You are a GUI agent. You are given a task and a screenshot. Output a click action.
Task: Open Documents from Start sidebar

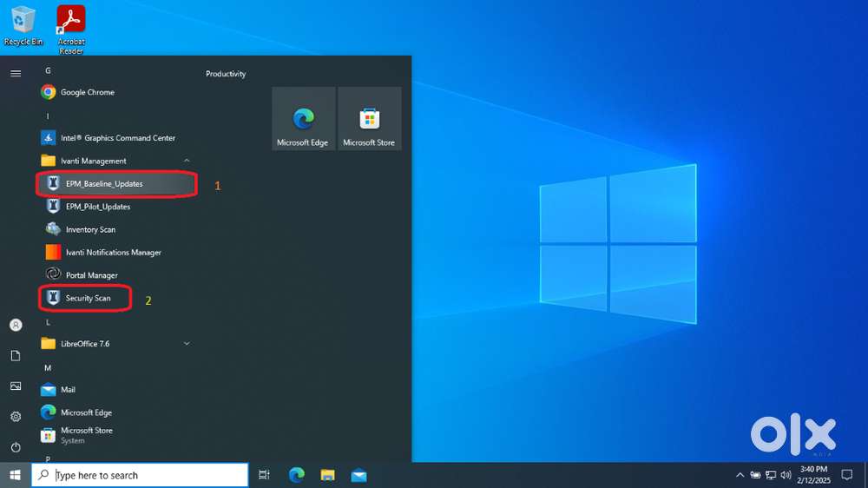click(x=16, y=356)
